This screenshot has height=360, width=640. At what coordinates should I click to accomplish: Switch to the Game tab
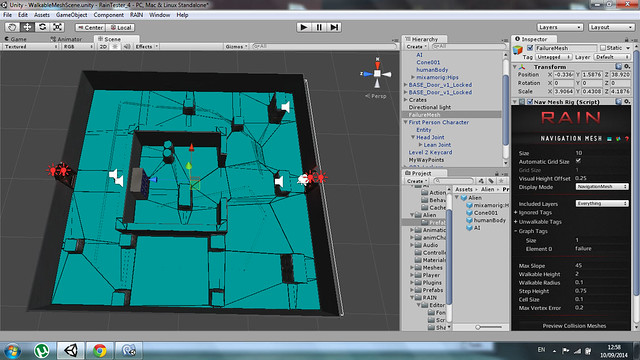pos(16,39)
